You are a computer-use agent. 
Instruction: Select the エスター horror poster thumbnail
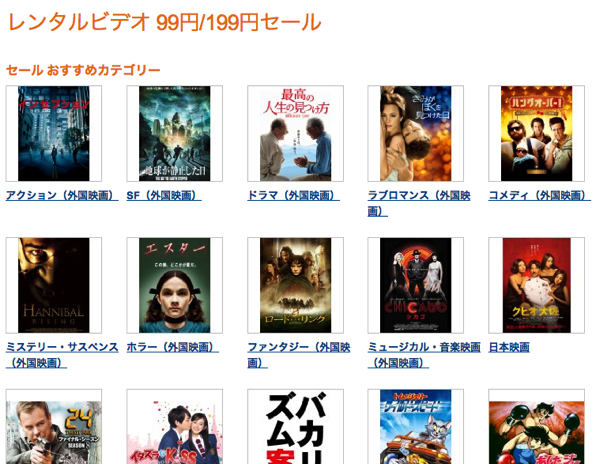coord(174,285)
